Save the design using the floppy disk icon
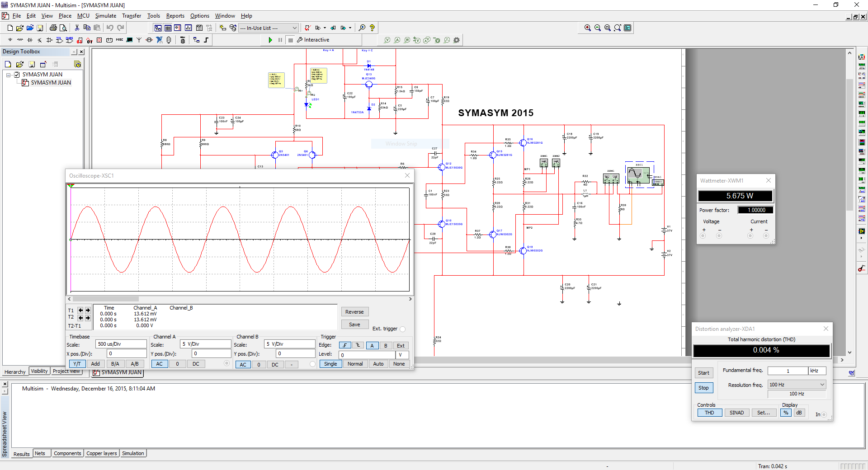This screenshot has height=470, width=868. [x=40, y=28]
